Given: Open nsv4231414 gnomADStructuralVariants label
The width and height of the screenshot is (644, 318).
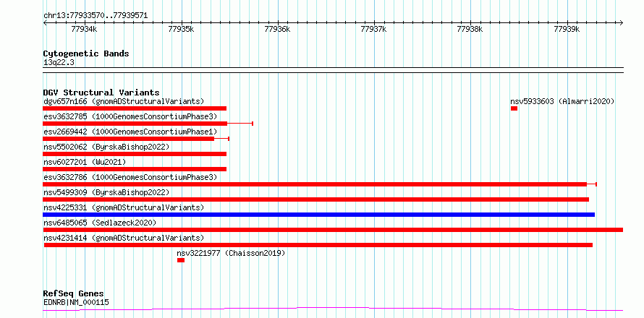Looking at the screenshot, I should tap(124, 238).
